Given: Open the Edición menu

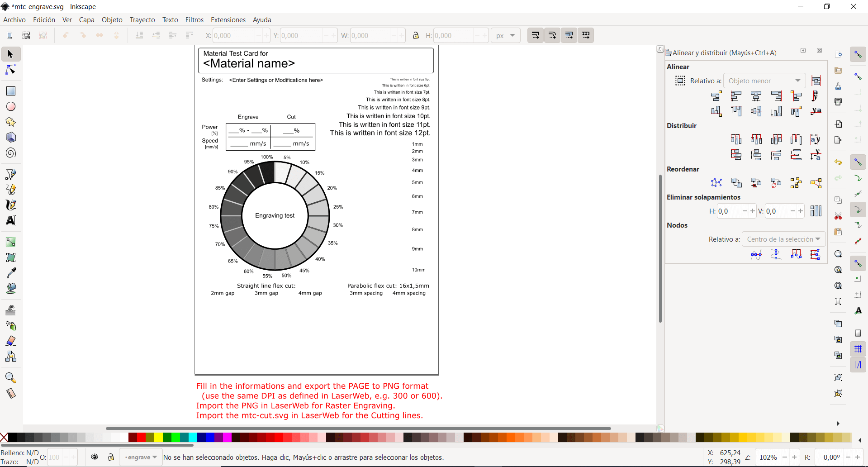Looking at the screenshot, I should click(44, 20).
